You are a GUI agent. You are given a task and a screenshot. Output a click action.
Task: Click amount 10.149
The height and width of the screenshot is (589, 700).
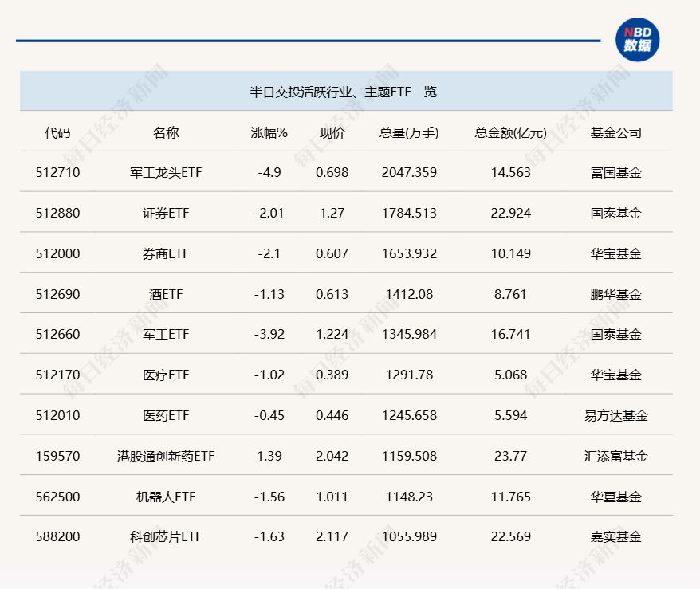point(511,253)
